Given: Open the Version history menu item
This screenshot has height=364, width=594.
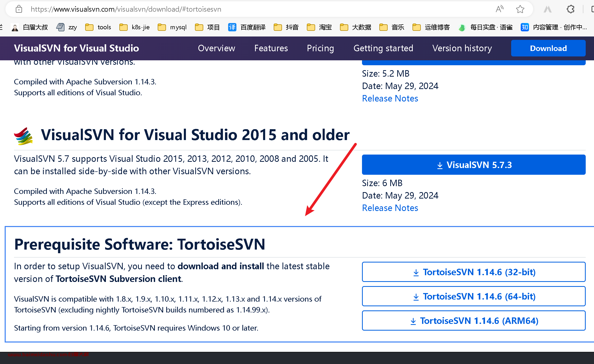Looking at the screenshot, I should (x=462, y=48).
